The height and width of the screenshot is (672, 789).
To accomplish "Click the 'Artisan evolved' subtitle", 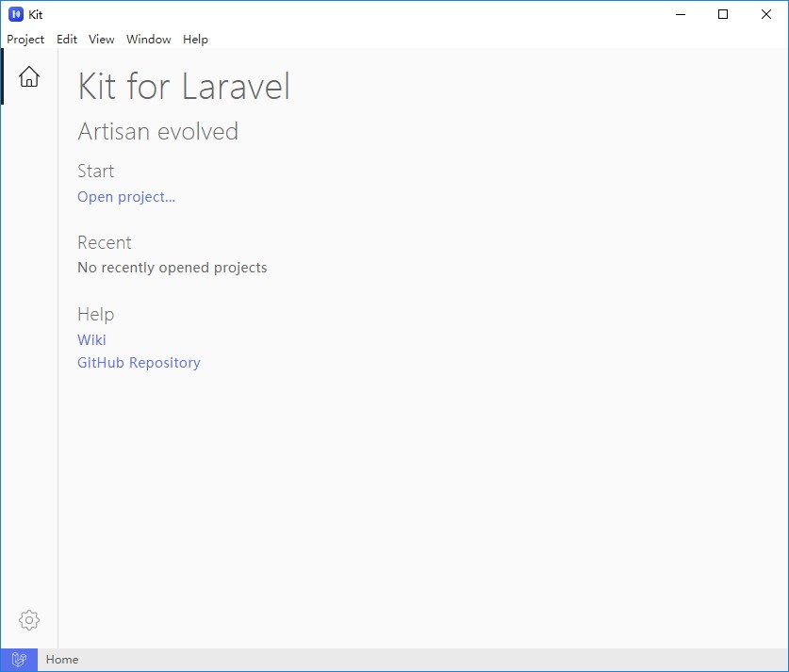I will tap(158, 132).
